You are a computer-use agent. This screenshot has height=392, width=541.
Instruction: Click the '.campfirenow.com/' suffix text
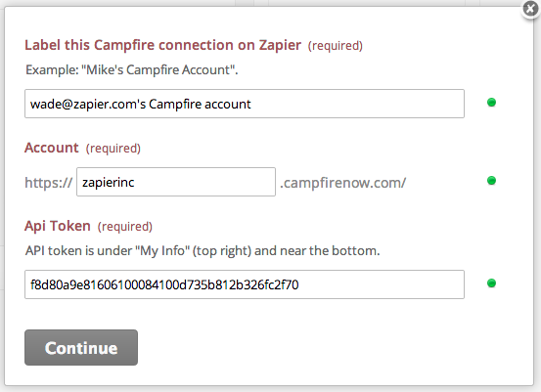click(343, 183)
